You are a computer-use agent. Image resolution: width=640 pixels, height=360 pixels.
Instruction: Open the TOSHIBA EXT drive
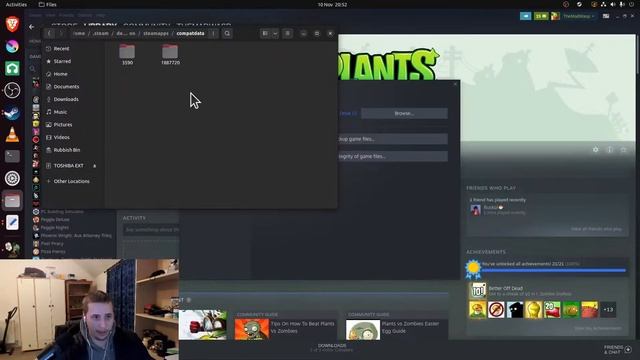click(x=68, y=166)
